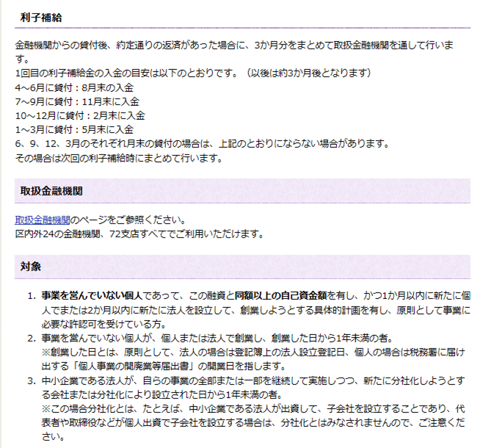
Task: Select the line 4～6月に貸付：8月末の入金
Action: 74,88
